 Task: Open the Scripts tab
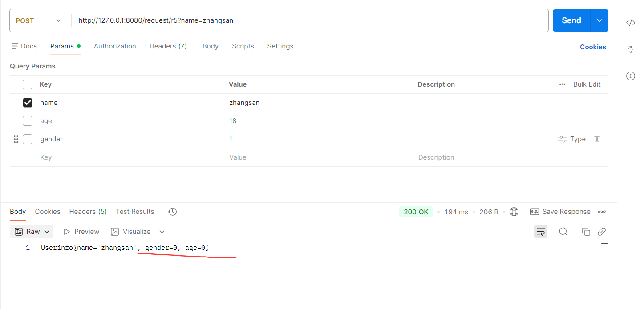click(x=243, y=46)
